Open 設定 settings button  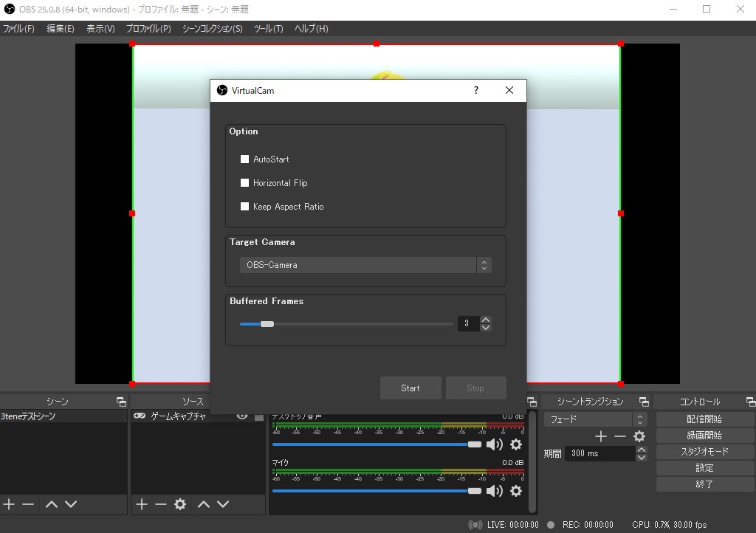pyautogui.click(x=704, y=468)
